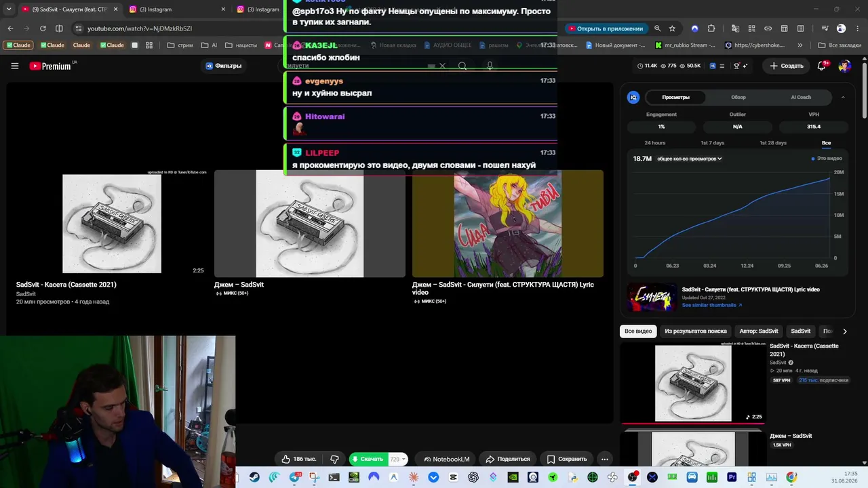Select the Просмотры tab in vidIQ panel
This screenshot has width=868, height=488.
tap(675, 97)
